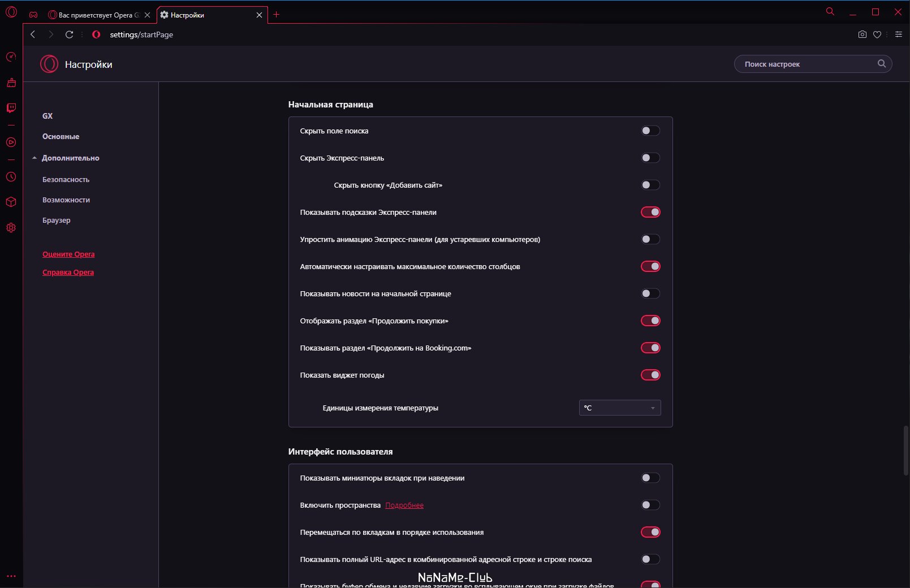Viewport: 910px width, 588px height.
Task: Add page to bookmarks heart icon
Action: pyautogui.click(x=877, y=34)
